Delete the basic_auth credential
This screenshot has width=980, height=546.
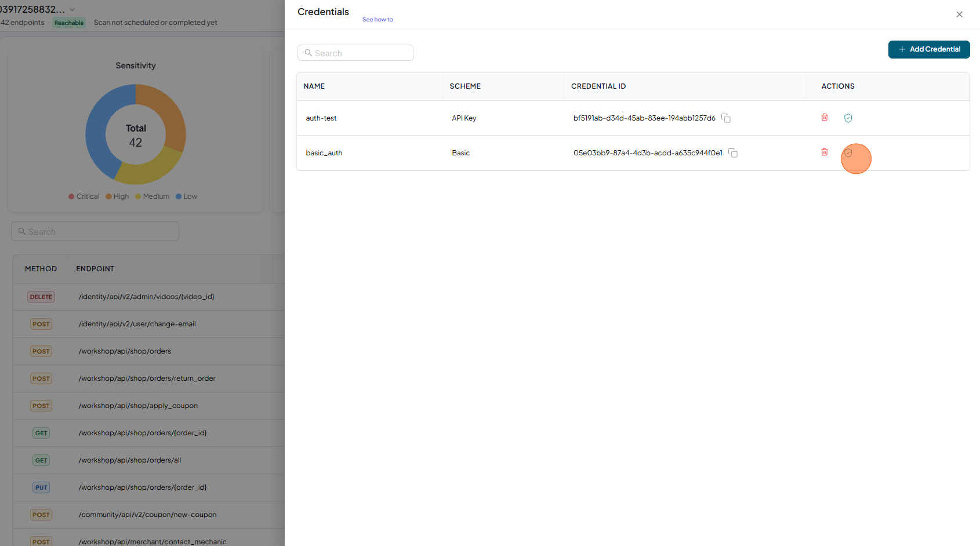[825, 152]
